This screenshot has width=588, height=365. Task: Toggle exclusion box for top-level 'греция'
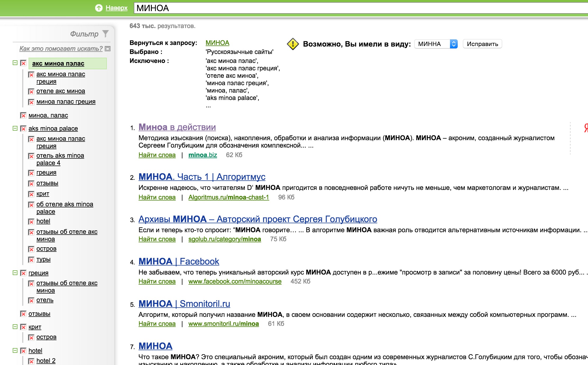(23, 273)
